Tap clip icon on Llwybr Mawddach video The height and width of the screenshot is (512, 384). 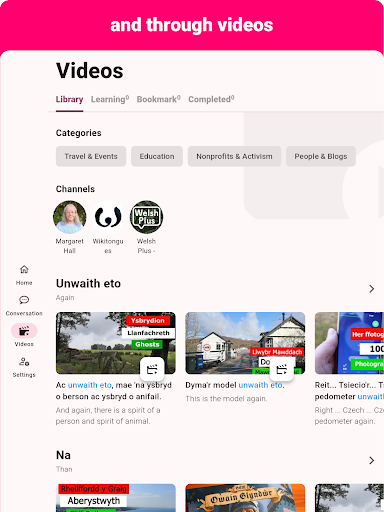[281, 369]
